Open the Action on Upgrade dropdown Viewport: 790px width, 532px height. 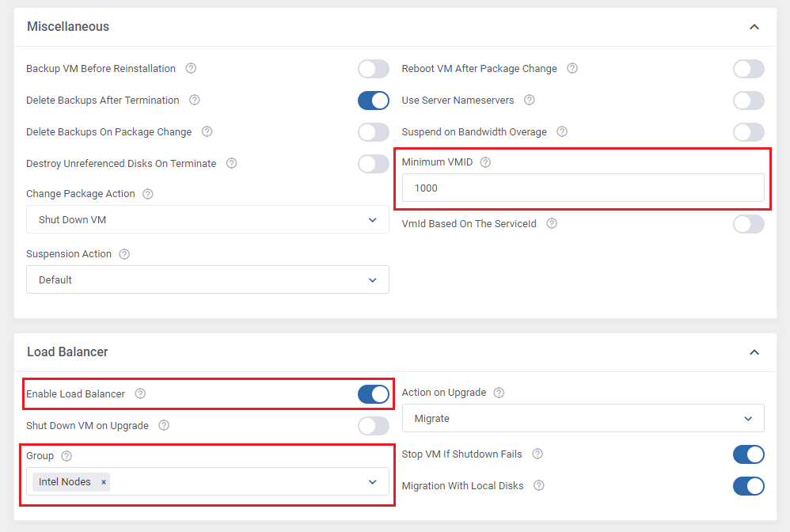(583, 418)
